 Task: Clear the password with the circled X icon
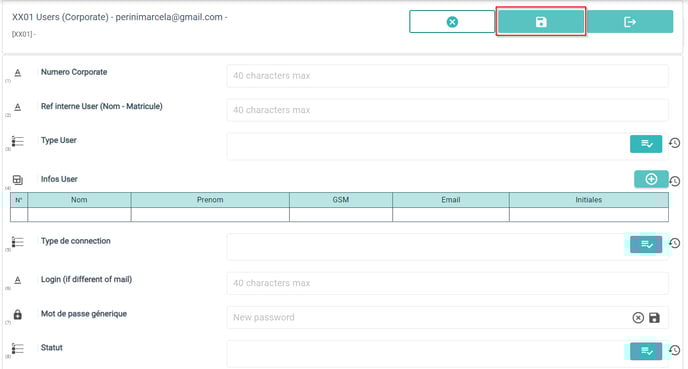click(x=638, y=318)
